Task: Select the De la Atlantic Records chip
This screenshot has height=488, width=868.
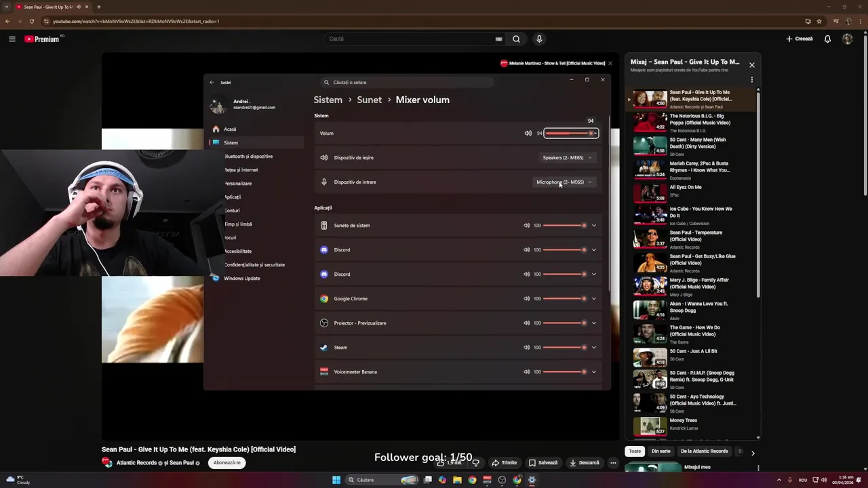Action: pos(704,451)
